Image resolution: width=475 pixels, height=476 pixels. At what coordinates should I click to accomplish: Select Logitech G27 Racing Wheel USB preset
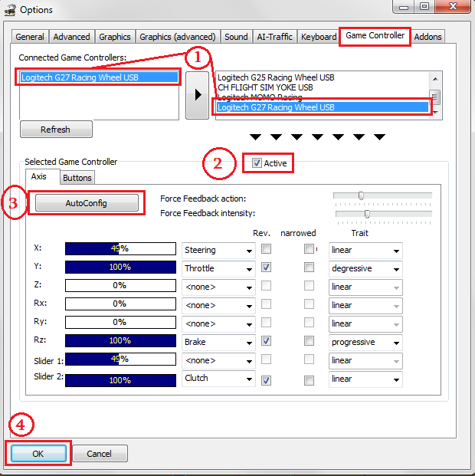click(x=323, y=107)
